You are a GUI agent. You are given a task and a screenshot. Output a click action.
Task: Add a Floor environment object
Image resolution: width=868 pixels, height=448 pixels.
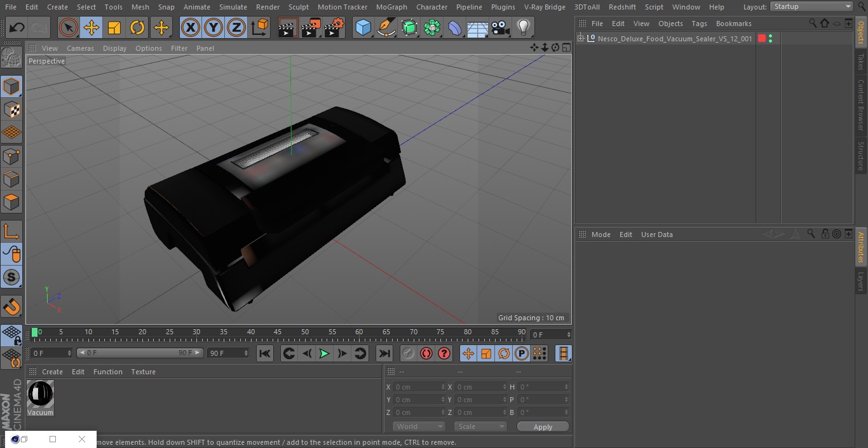(x=478, y=27)
